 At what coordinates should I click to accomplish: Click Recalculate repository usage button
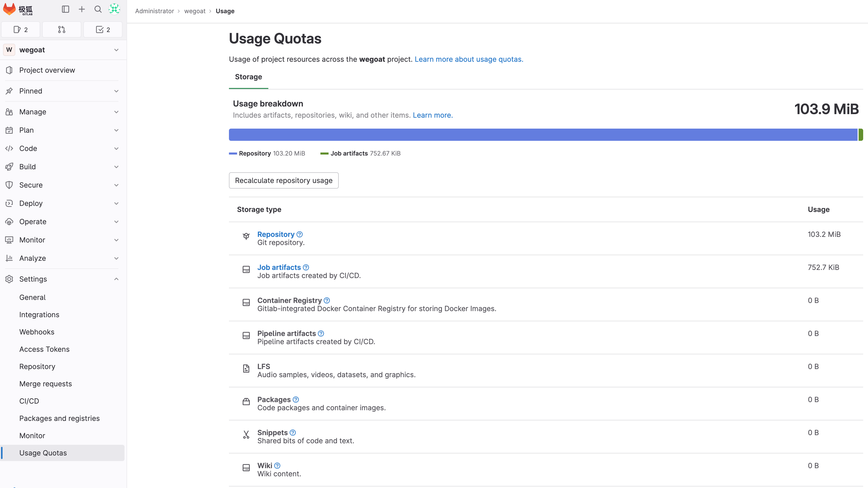(x=284, y=181)
